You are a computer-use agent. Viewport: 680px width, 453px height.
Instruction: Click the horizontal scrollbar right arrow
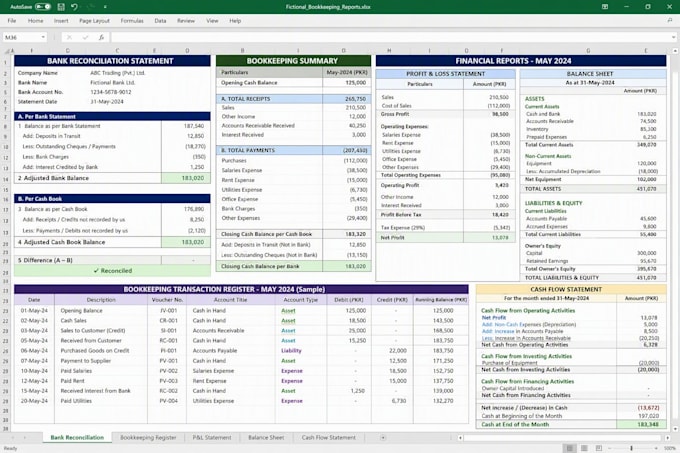668,438
